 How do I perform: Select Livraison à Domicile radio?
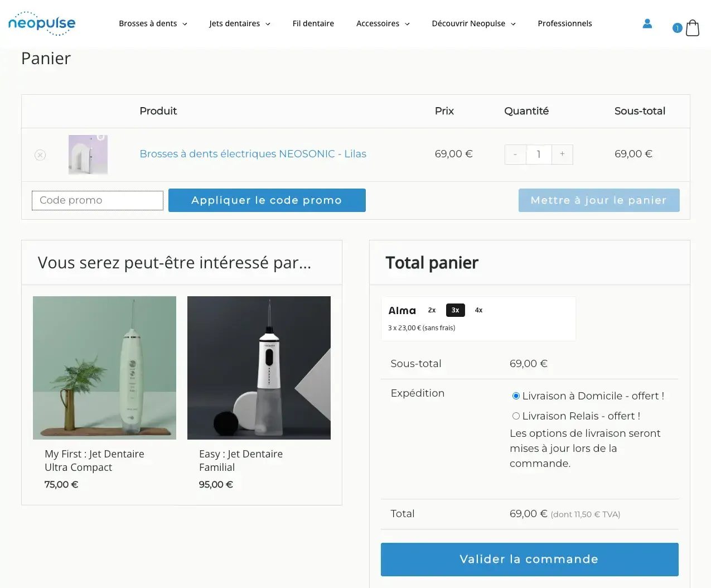[x=516, y=396]
